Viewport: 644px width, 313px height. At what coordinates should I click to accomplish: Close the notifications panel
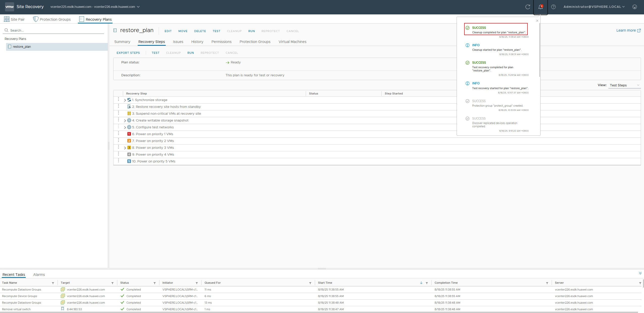tap(537, 21)
